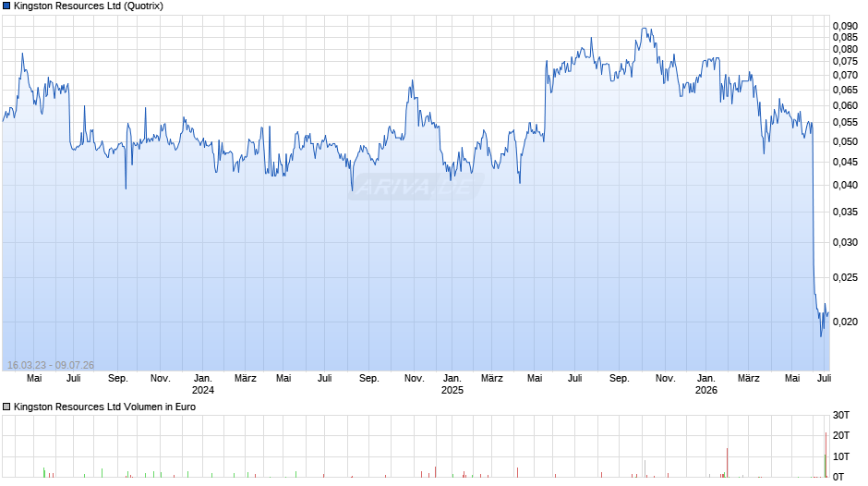Click the 0,065 price axis label

(x=845, y=90)
